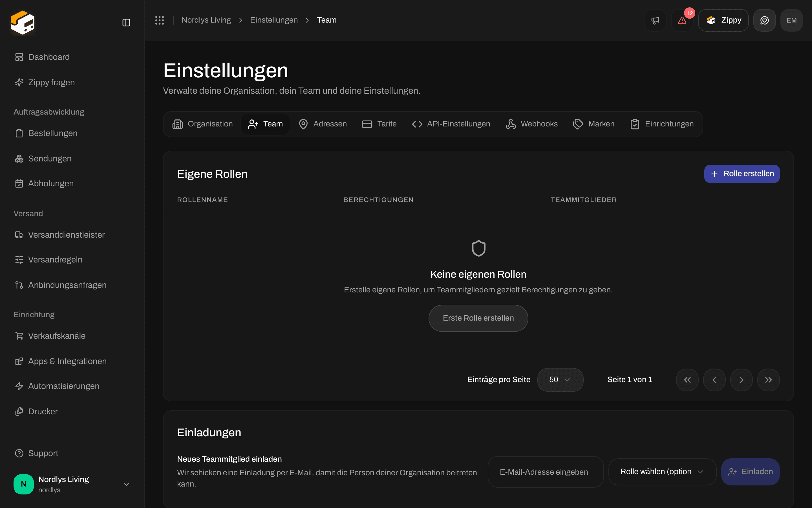Open Apps & Integrationen in sidebar

[72, 361]
